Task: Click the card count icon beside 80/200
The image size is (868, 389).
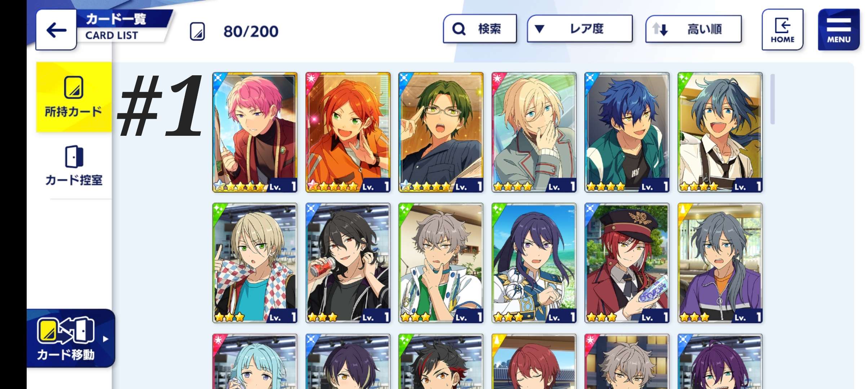Action: pos(197,32)
